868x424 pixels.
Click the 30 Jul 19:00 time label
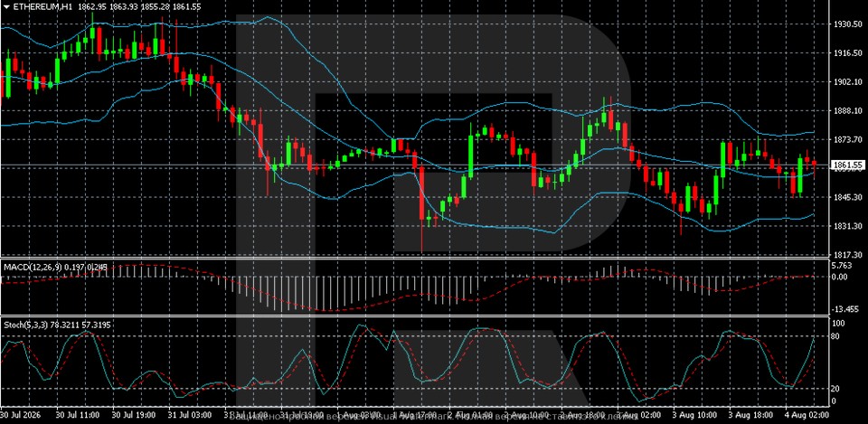coord(134,415)
